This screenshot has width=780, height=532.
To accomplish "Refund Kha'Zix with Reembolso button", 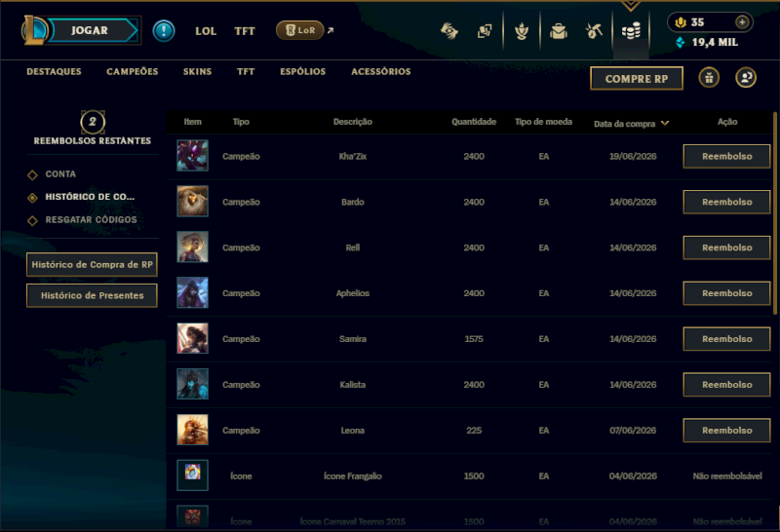I will 726,156.
